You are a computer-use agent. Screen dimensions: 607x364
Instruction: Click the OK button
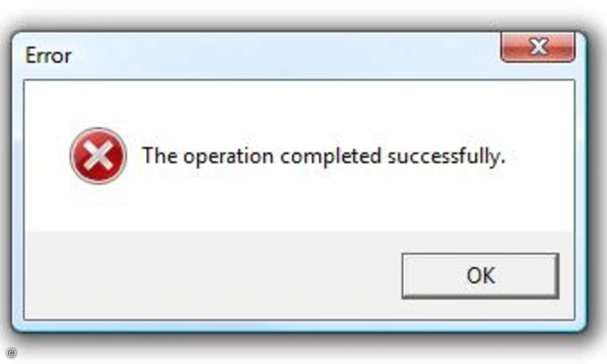pyautogui.click(x=480, y=276)
